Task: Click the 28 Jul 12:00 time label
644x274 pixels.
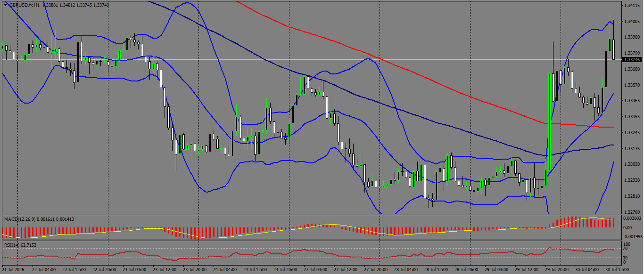Action: 437,270
